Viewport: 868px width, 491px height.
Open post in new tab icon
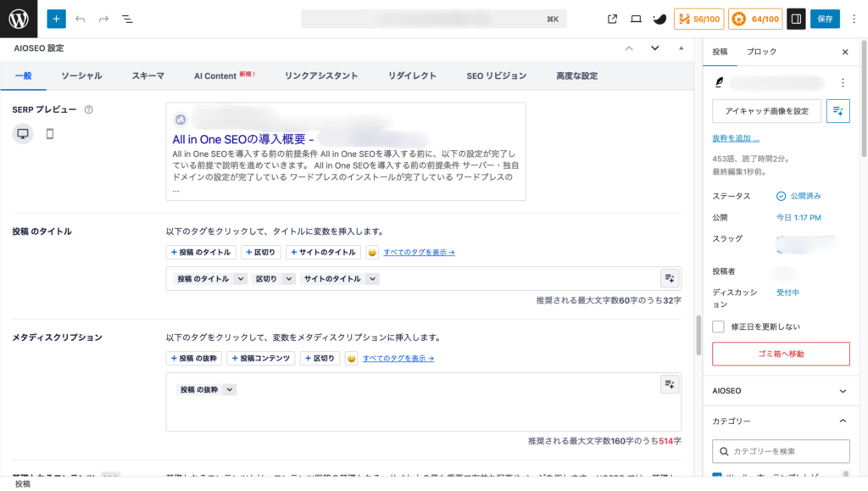(x=613, y=19)
